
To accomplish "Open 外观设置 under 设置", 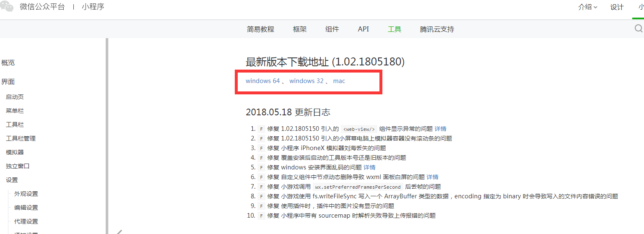I will [x=26, y=194].
